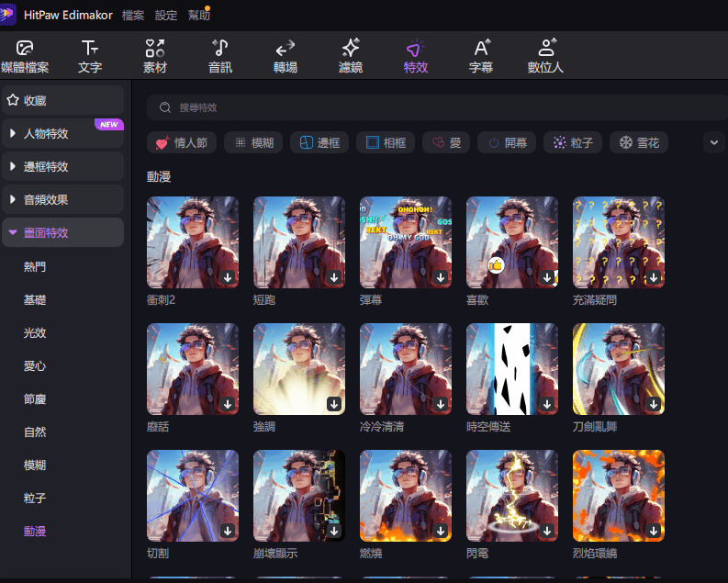The image size is (728, 583).
Task: Open the 轉場 transitions panel
Action: pos(286,56)
